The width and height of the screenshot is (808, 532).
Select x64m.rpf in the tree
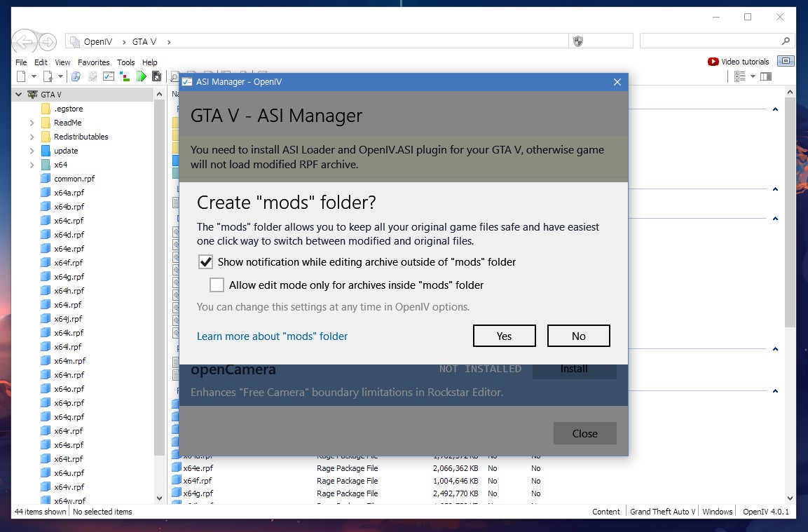coord(70,361)
